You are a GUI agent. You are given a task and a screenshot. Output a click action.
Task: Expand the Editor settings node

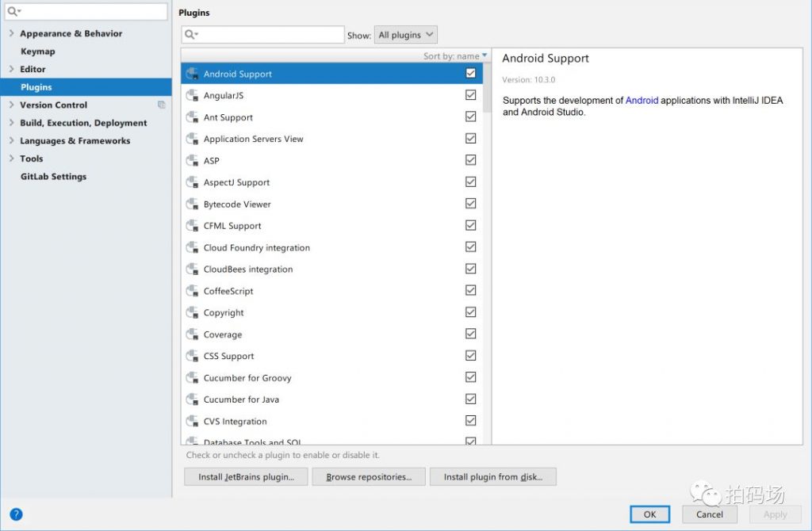tap(11, 69)
